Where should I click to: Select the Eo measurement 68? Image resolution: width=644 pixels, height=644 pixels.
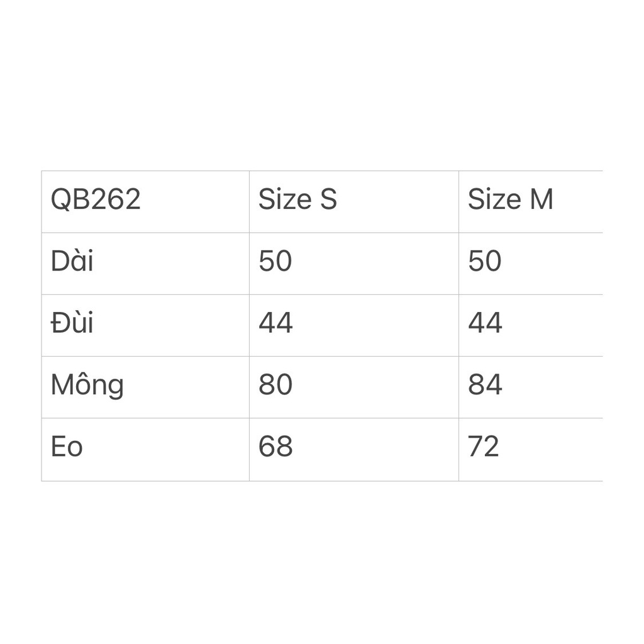click(x=275, y=447)
